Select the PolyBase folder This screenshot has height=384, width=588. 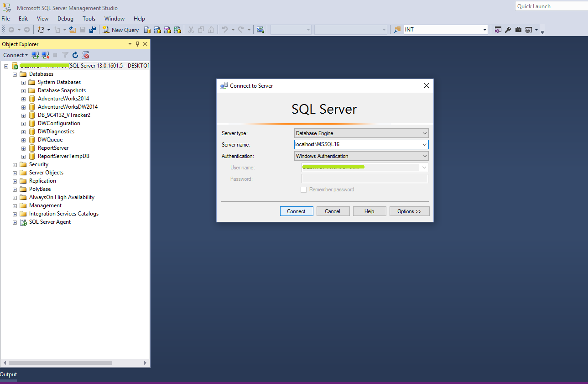[40, 189]
